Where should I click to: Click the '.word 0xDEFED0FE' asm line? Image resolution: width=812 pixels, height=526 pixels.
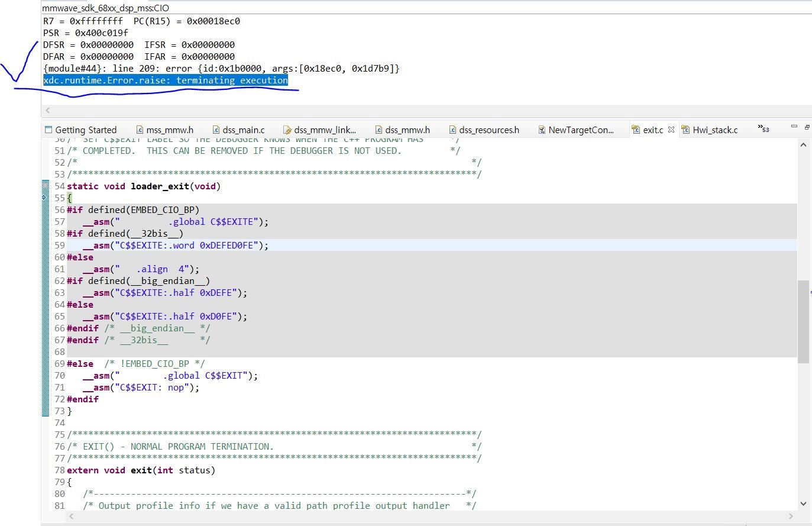[x=176, y=245]
